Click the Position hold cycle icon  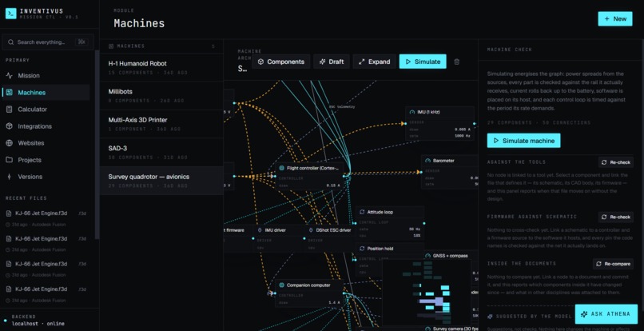pos(362,249)
